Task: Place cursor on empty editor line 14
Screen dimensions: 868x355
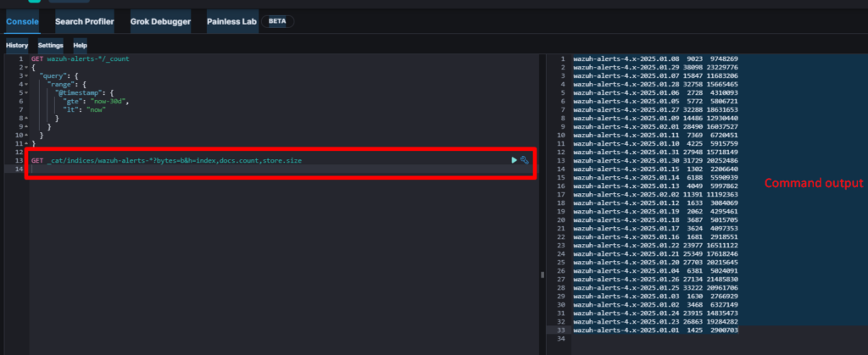Action: point(283,169)
